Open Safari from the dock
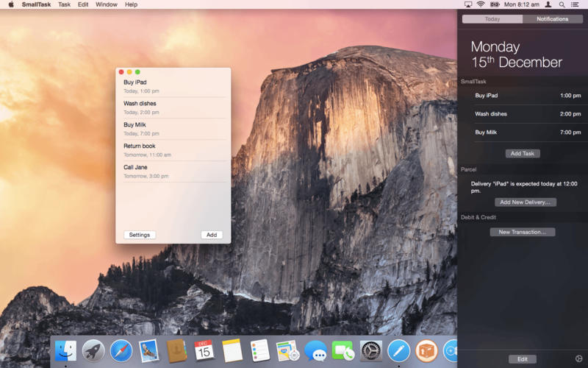The image size is (588, 368). pos(121,350)
